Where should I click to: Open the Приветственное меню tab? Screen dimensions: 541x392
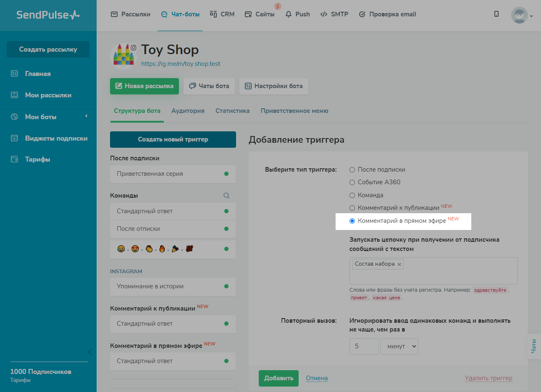tap(294, 111)
